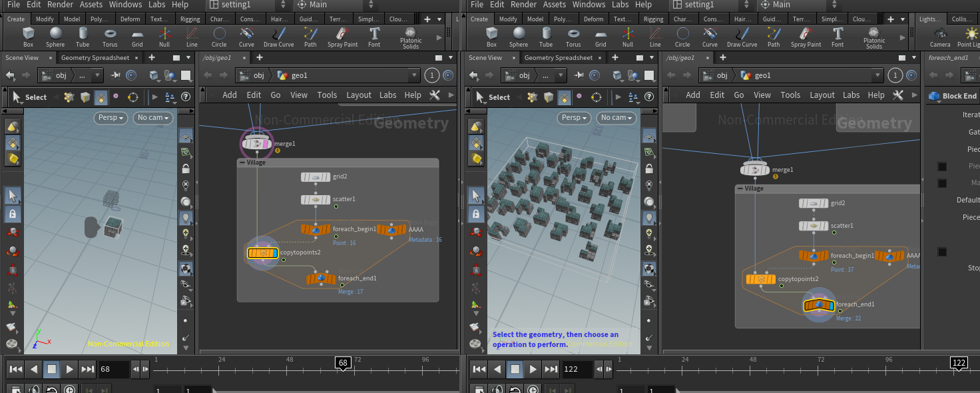Click Layout in the right network editor menu
This screenshot has height=393, width=980.
[x=822, y=95]
